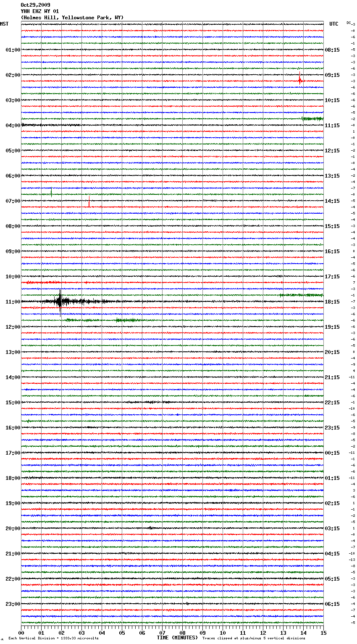Click the bottom minute tick label '08'

click(183, 633)
